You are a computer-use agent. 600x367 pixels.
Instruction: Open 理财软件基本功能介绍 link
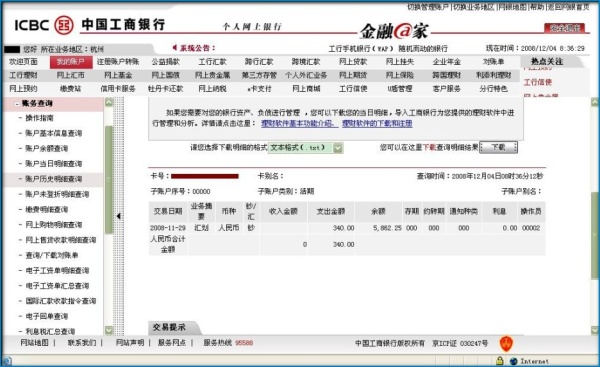tap(299, 123)
